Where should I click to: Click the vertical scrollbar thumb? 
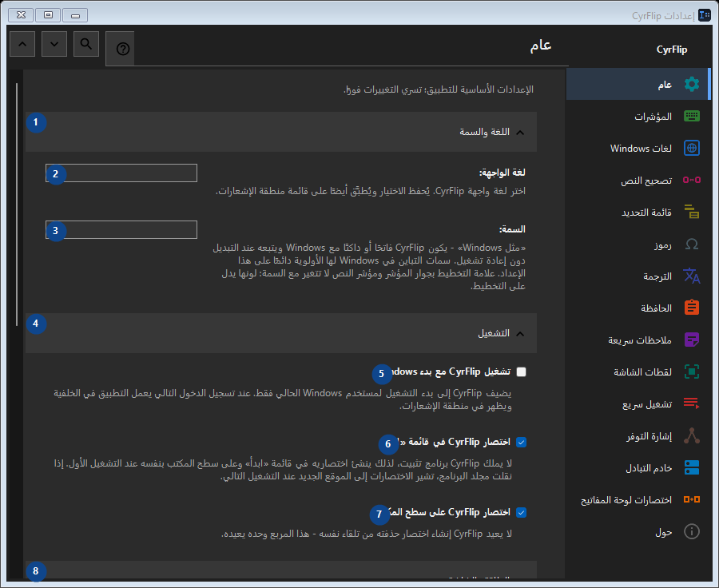coord(17,204)
